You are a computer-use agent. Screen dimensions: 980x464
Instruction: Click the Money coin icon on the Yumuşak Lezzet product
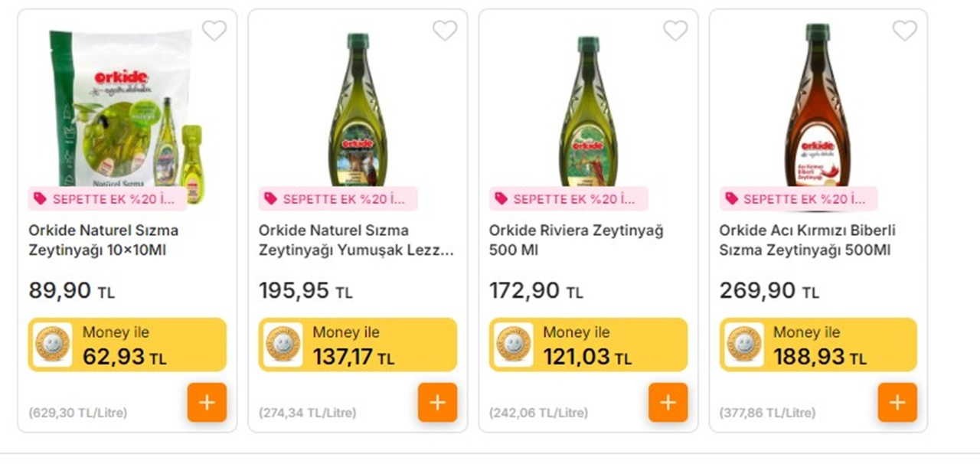tap(281, 345)
